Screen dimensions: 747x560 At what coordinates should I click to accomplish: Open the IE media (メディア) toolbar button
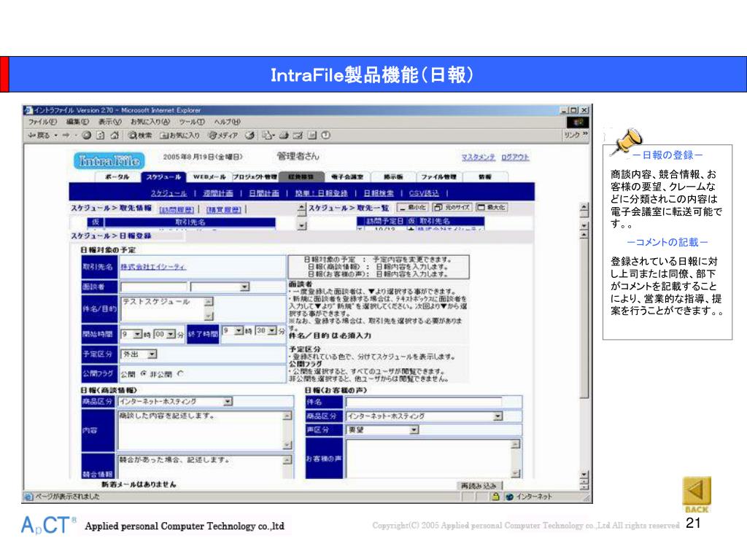(x=223, y=135)
